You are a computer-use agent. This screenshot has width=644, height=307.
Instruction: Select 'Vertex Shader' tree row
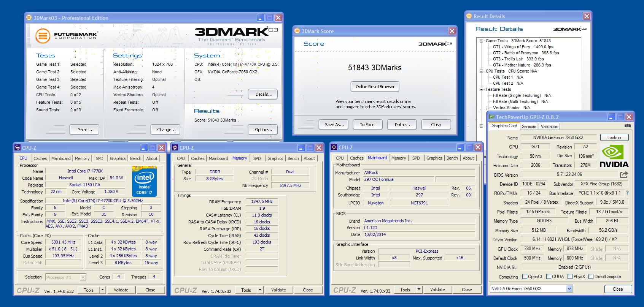click(511, 108)
